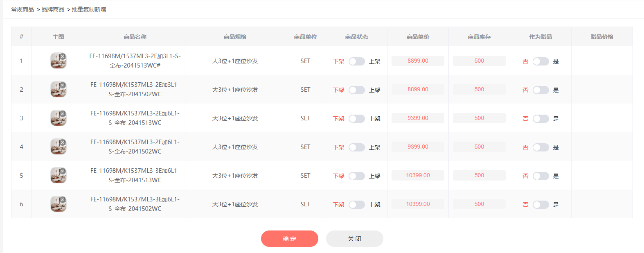Click the 确定 confirm button
Screen dimensions: 644x253
pos(289,239)
